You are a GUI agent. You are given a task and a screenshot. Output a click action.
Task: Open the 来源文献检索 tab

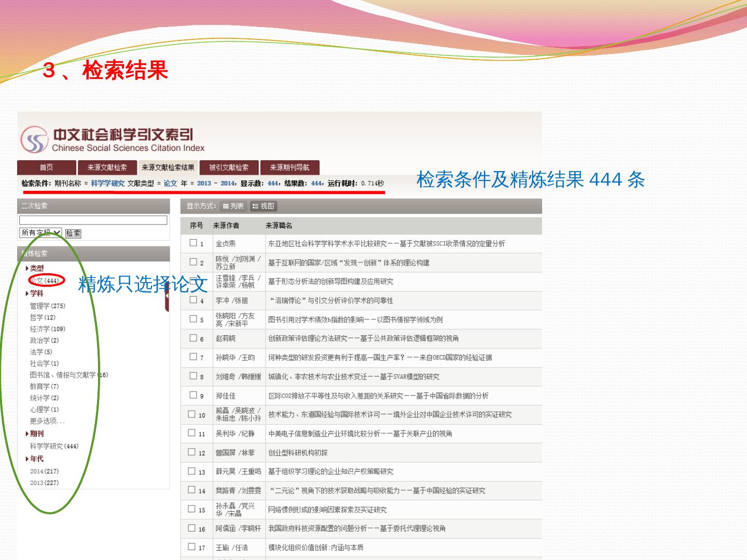point(107,167)
